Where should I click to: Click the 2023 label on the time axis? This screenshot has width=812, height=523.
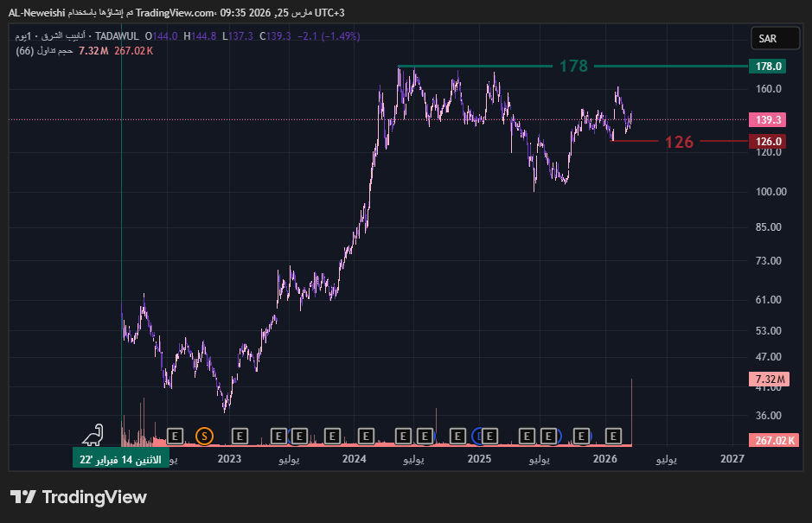click(x=229, y=459)
